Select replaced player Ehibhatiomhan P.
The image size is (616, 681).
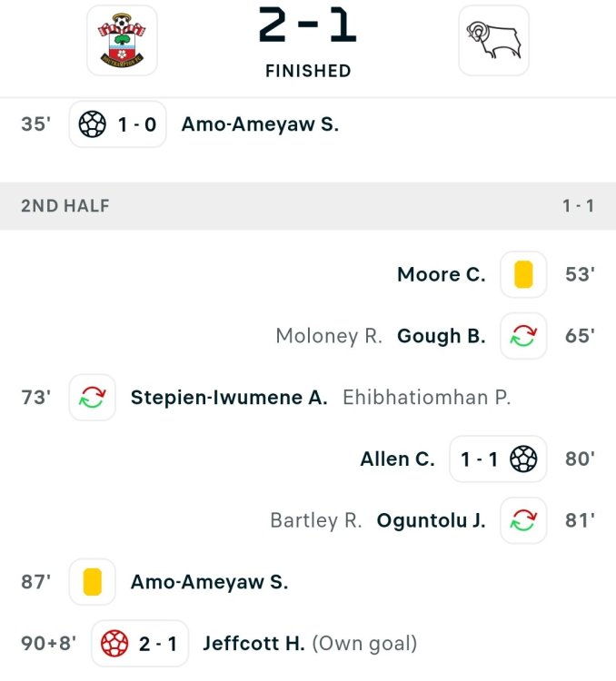click(x=427, y=398)
